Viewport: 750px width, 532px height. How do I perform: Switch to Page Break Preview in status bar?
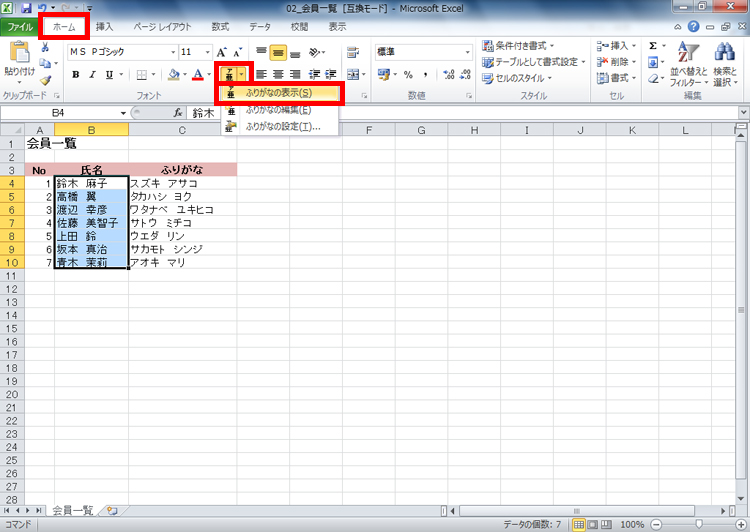tap(606, 525)
